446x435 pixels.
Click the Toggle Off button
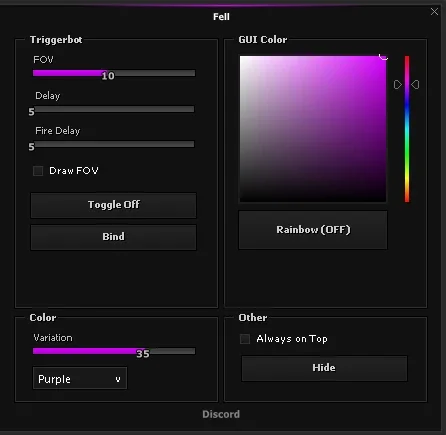113,205
